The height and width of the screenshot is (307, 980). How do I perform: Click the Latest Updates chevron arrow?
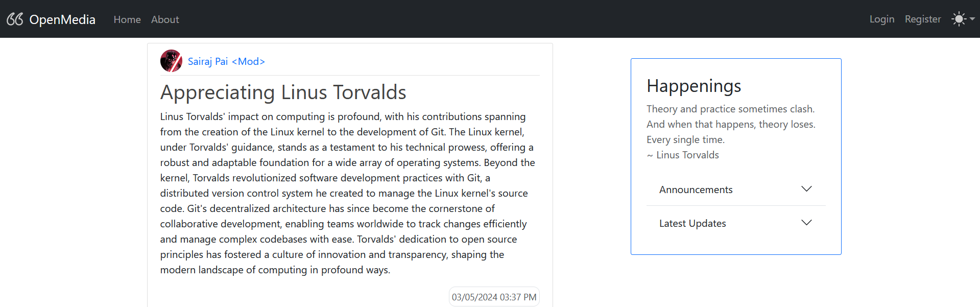806,223
